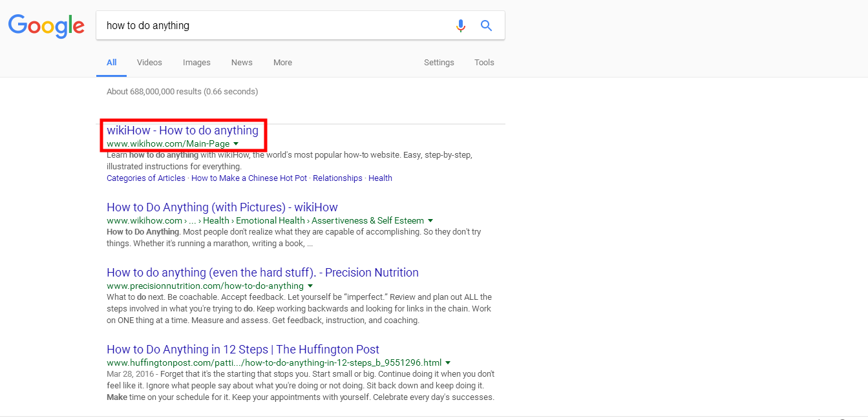868x420 pixels.
Task: Open the Precision Nutrition result title
Action: click(262, 273)
